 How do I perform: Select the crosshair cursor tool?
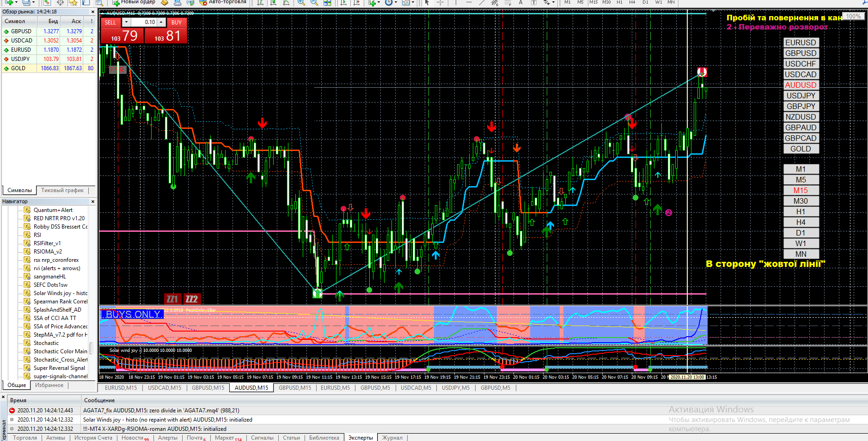pos(440,2)
